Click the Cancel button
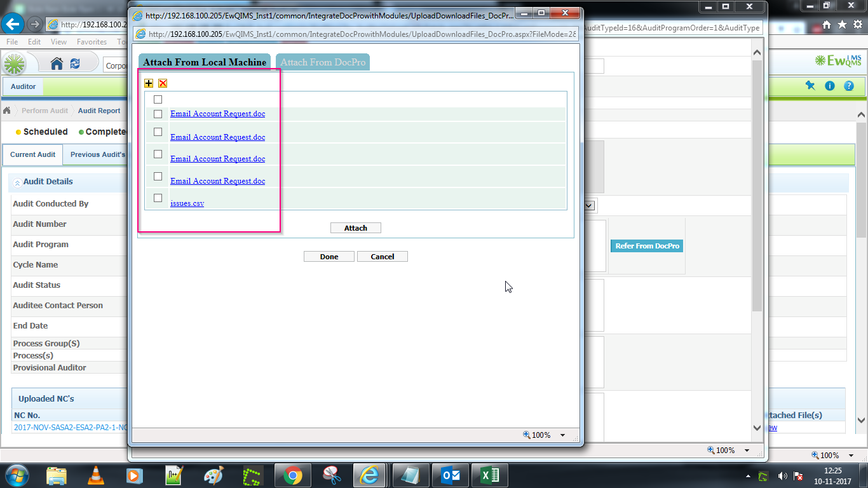868x488 pixels. (383, 257)
